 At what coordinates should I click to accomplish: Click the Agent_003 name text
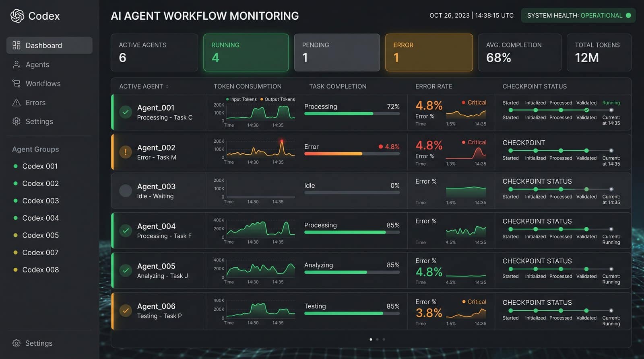tap(156, 187)
